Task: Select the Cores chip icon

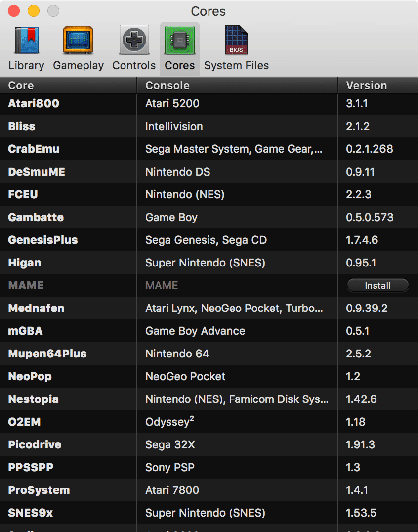Action: (x=180, y=40)
